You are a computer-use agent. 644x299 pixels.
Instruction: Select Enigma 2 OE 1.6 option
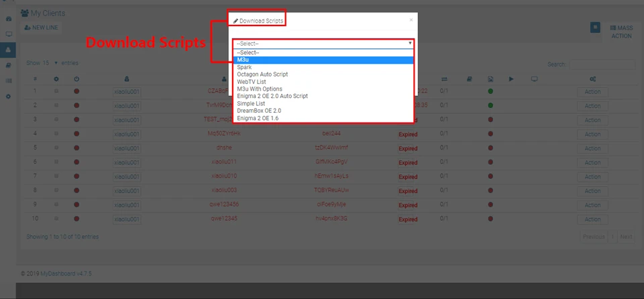pyautogui.click(x=258, y=118)
